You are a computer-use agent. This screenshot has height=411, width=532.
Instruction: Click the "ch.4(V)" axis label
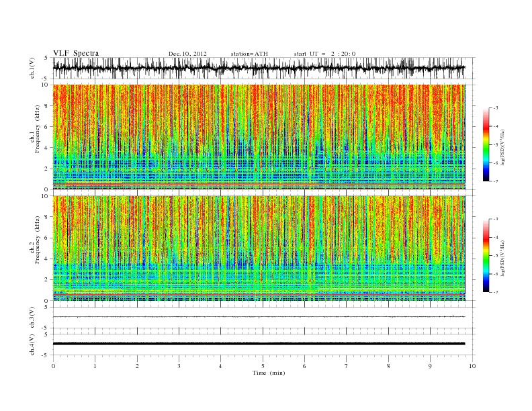pyautogui.click(x=32, y=345)
